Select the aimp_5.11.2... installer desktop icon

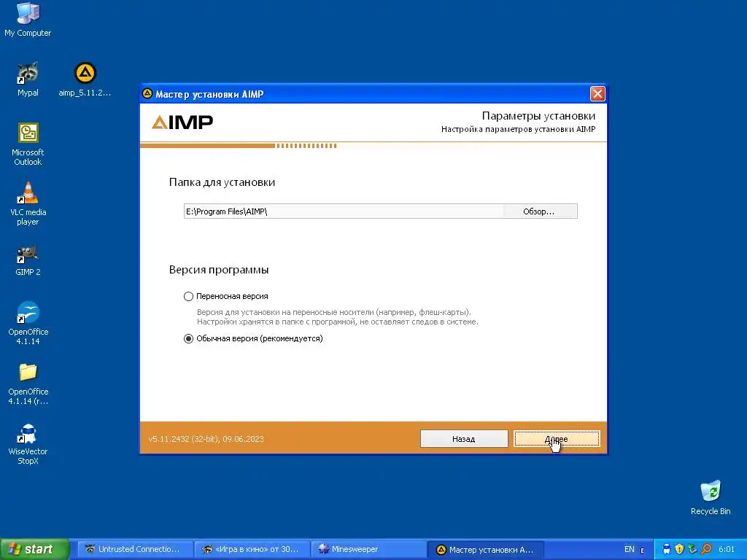[x=85, y=79]
